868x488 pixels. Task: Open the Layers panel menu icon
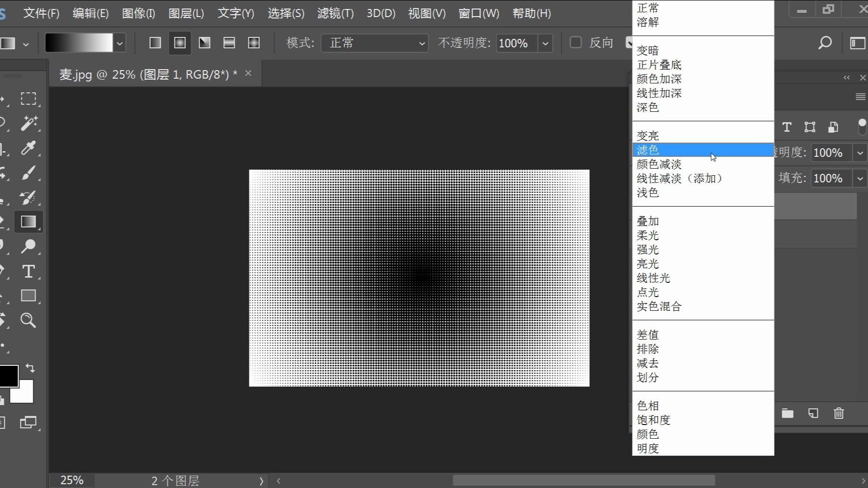pos(860,97)
